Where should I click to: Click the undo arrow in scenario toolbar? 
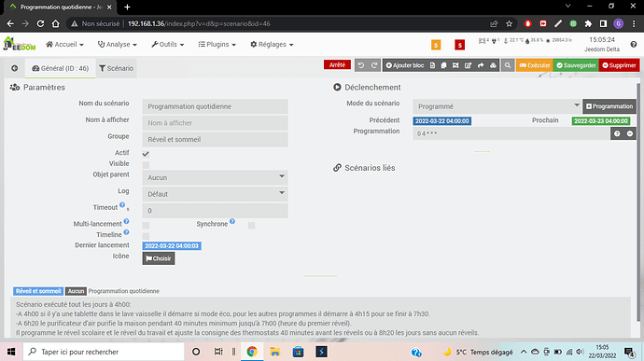tap(361, 65)
